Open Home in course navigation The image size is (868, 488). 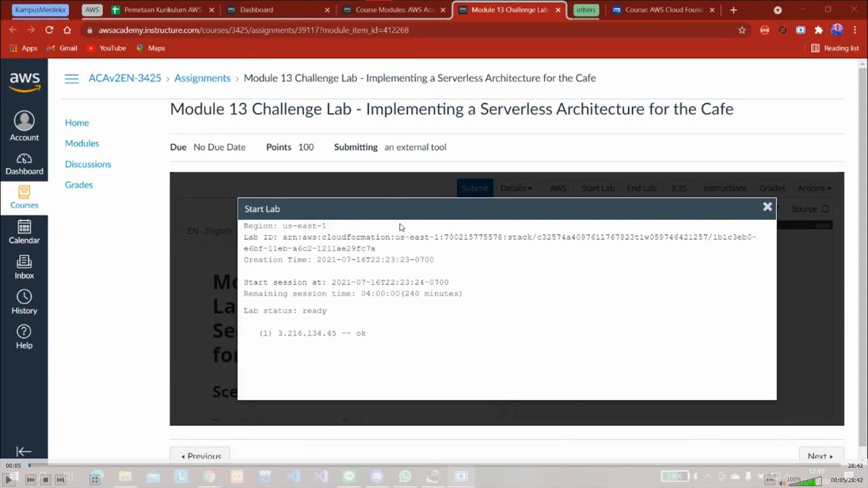(77, 123)
